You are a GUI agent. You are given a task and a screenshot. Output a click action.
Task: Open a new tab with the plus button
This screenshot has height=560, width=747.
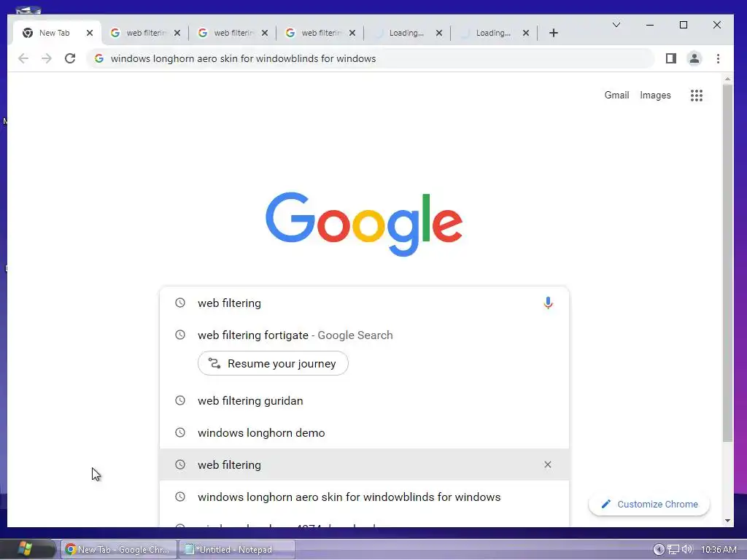click(553, 33)
